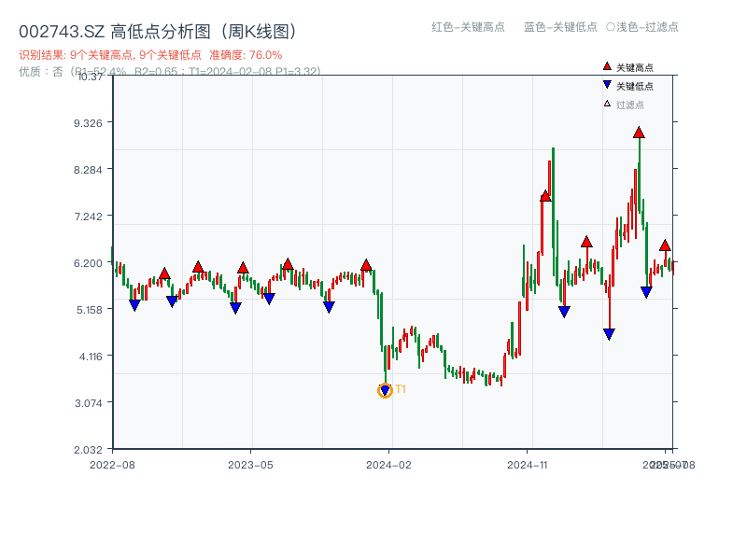This screenshot has width=747, height=560.
Task: Click the 蓝色-关键低点 legend text at top
Action: click(560, 27)
